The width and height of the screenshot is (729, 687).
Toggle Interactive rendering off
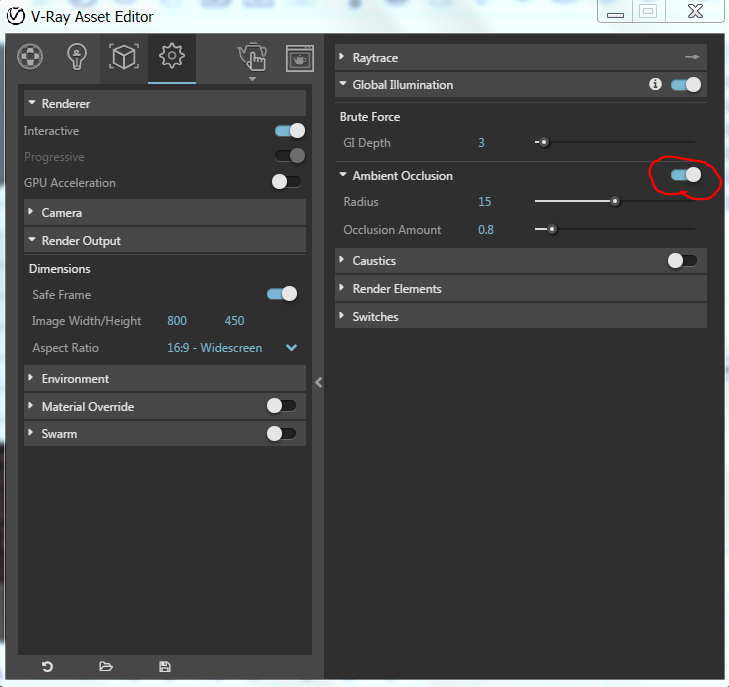click(x=290, y=131)
